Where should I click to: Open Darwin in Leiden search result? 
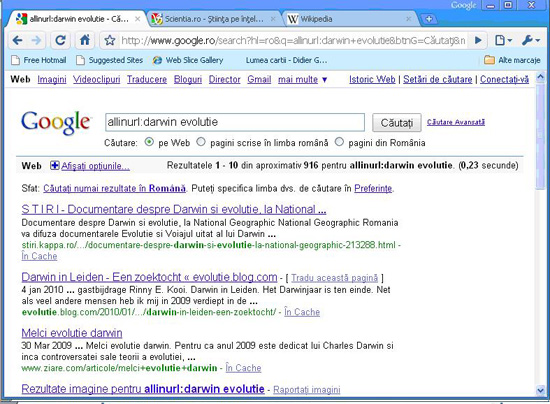149,277
